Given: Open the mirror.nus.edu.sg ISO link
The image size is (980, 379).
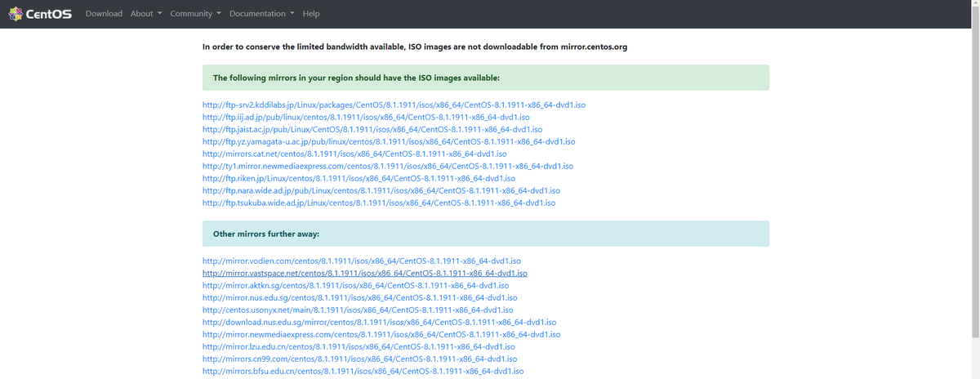Looking at the screenshot, I should coord(360,298).
